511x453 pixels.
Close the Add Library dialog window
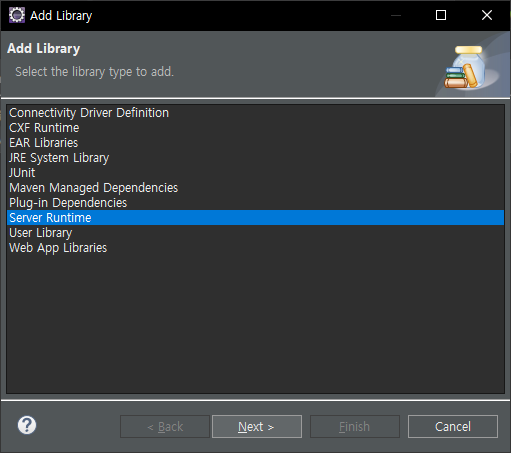click(x=487, y=15)
